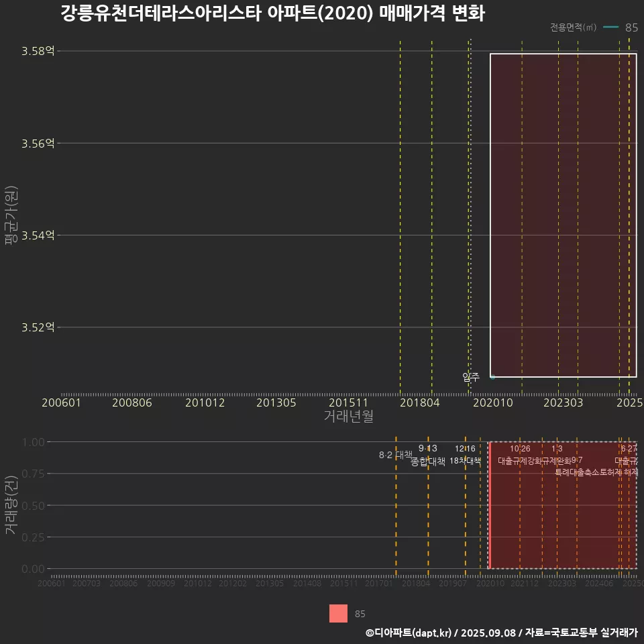Click the chart title 강릉유천더테라스아리스타 아파트(2020) 매매가격 변화
Screen dimensions: 644x644
pyautogui.click(x=273, y=13)
